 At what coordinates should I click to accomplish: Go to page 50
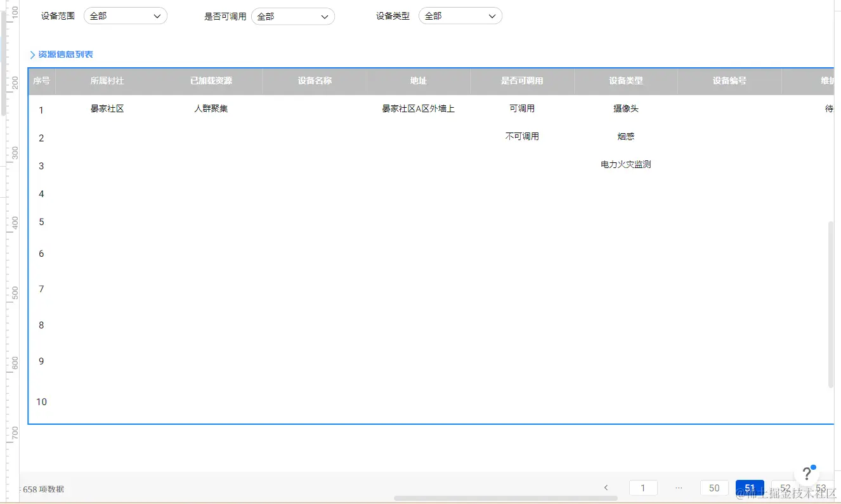click(x=714, y=488)
